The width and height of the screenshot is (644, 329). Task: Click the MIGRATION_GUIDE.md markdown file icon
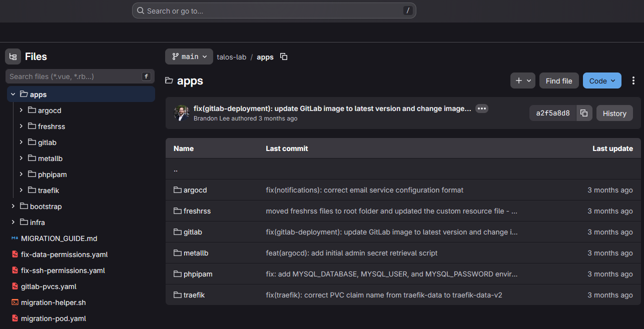(x=15, y=238)
